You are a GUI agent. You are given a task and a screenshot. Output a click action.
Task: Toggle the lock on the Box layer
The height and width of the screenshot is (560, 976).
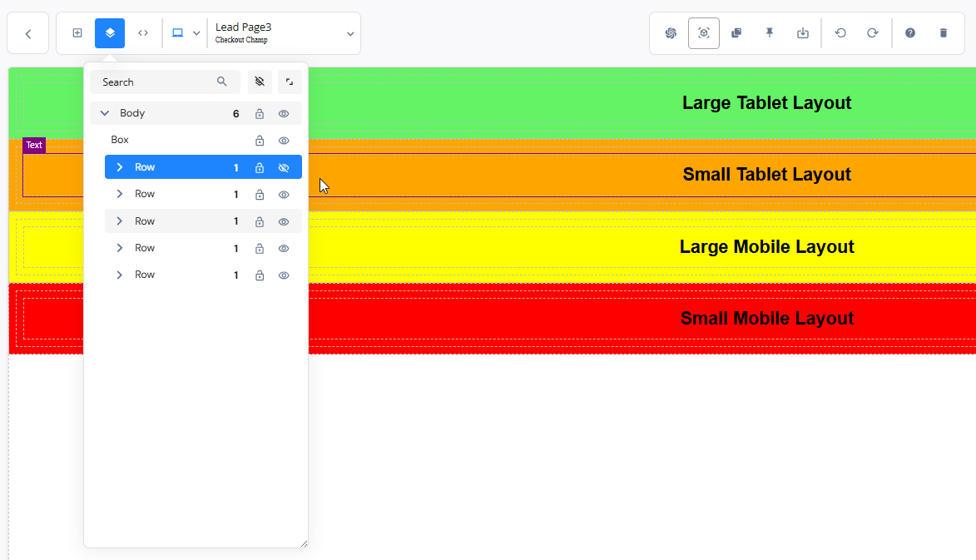point(260,141)
